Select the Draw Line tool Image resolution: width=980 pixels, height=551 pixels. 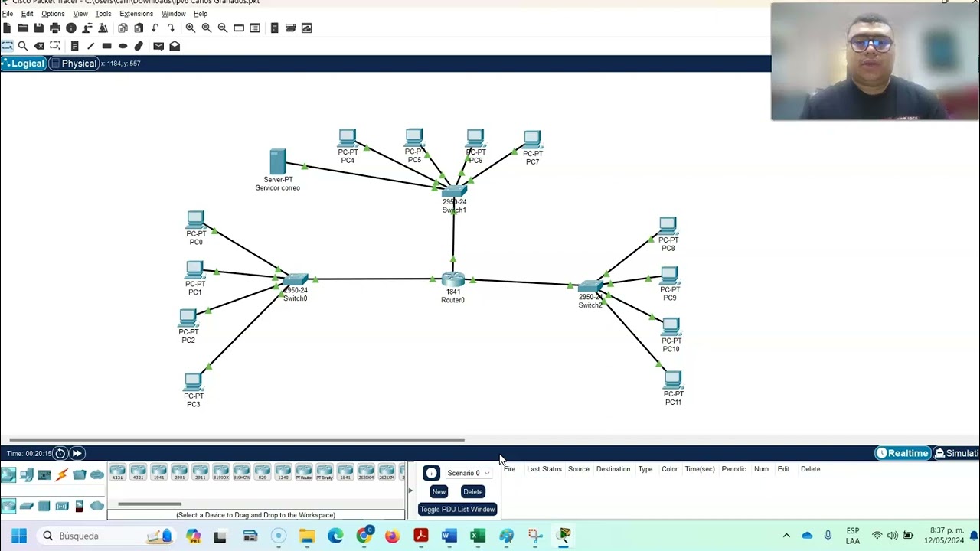tap(90, 47)
